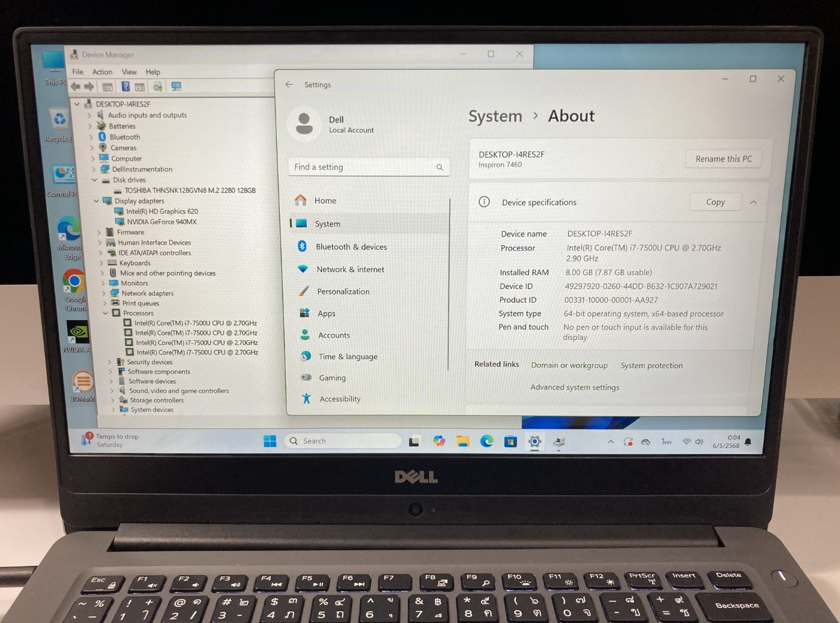The height and width of the screenshot is (623, 840).
Task: Open the Advanced system settings link
Action: [x=575, y=387]
